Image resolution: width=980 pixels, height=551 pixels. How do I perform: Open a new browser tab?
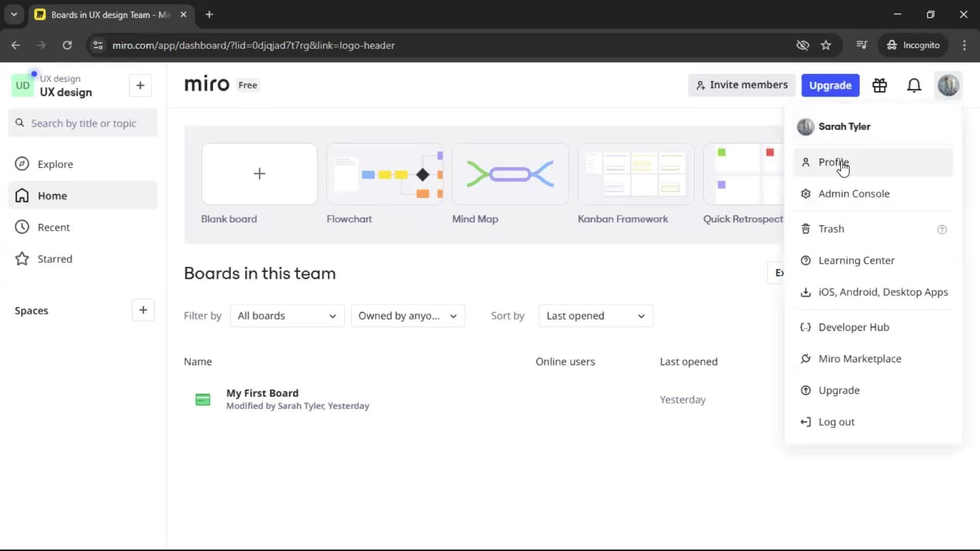tap(209, 14)
